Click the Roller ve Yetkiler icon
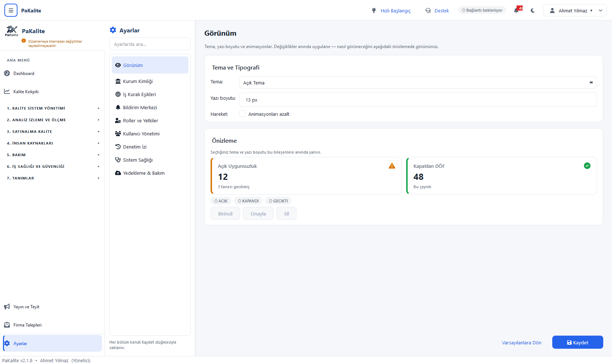This screenshot has width=612, height=364. [118, 120]
